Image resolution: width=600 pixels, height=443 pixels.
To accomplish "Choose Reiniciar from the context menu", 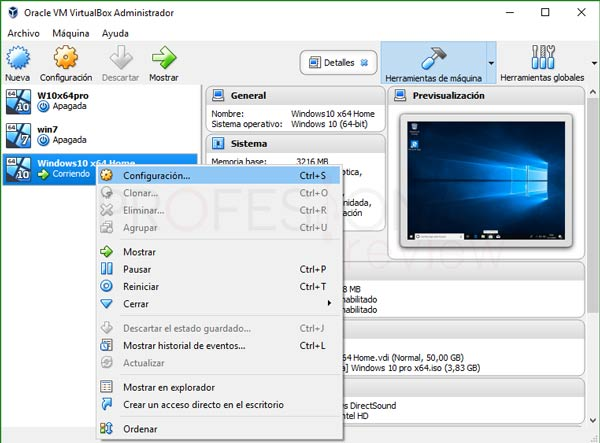I will 219,286.
